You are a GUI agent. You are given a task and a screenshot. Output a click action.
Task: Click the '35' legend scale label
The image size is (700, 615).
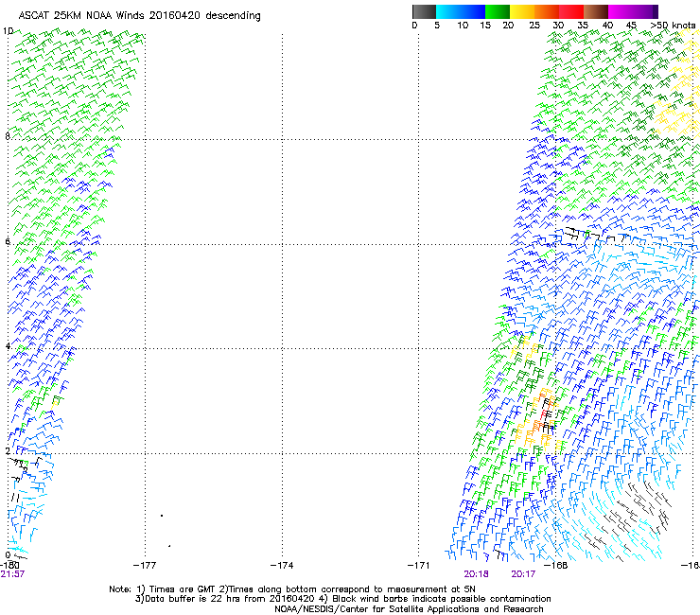click(x=583, y=26)
